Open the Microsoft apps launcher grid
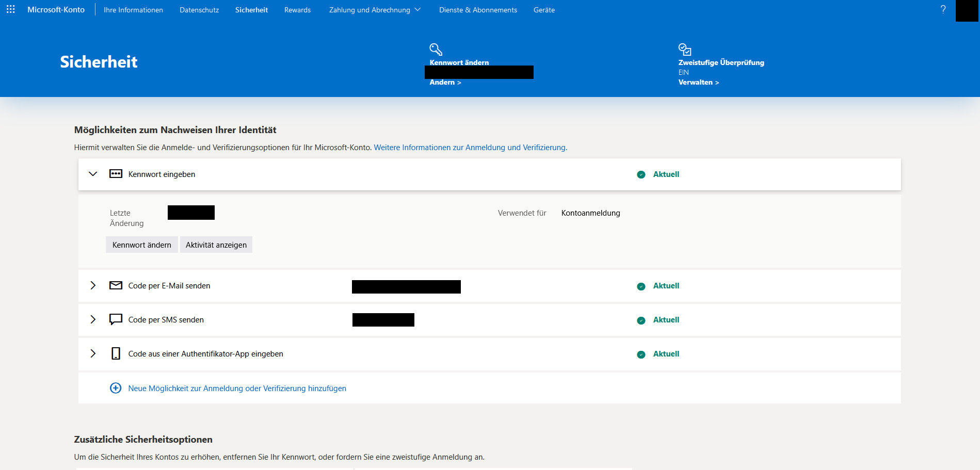The width and height of the screenshot is (980, 470). click(10, 10)
